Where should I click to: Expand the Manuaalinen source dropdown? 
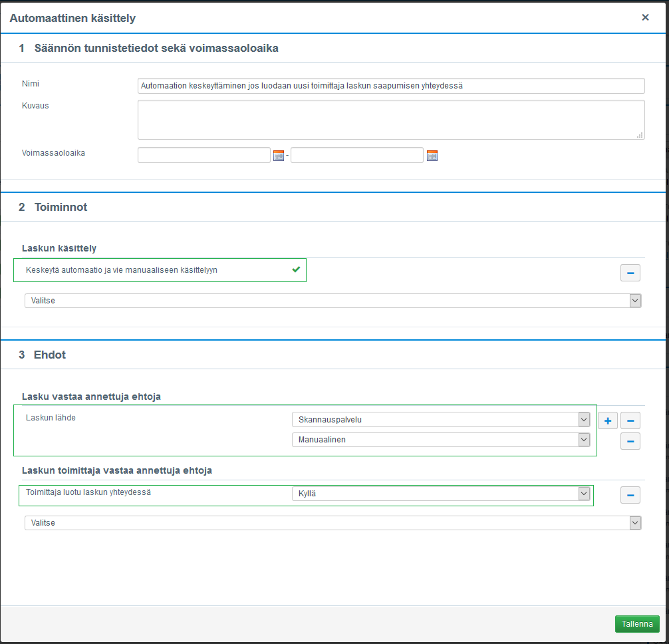441,440
